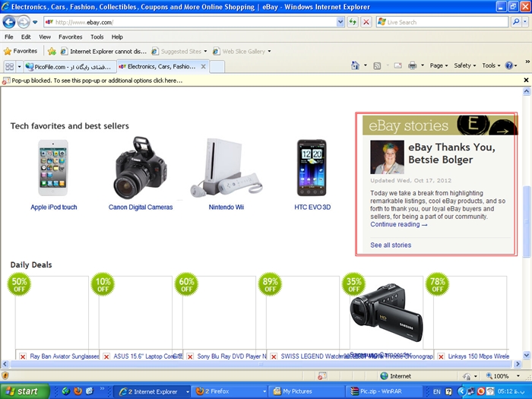This screenshot has width=532, height=399.
Task: Click the Add to Favorites Bar star icon
Action: pos(52,51)
